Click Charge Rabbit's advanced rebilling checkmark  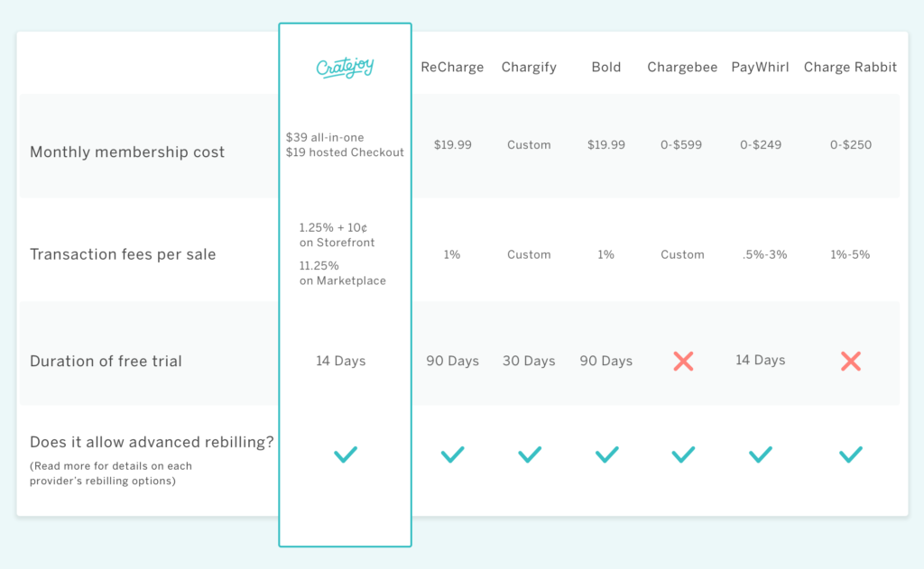point(850,454)
